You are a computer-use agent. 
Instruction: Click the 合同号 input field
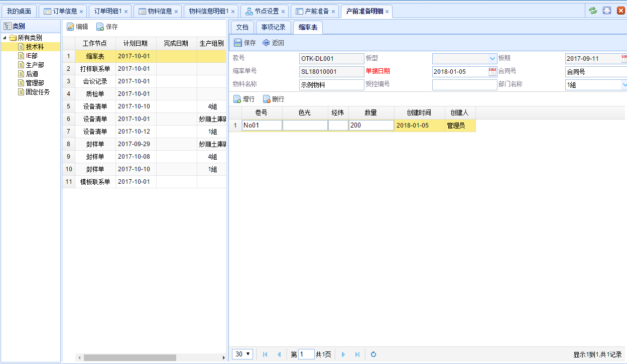tap(596, 72)
